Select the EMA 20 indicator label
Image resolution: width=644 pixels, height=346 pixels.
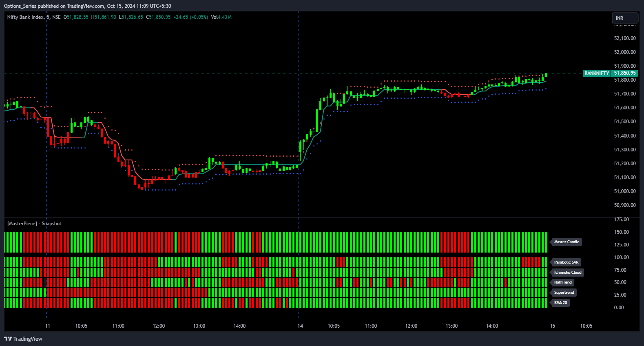[560, 303]
